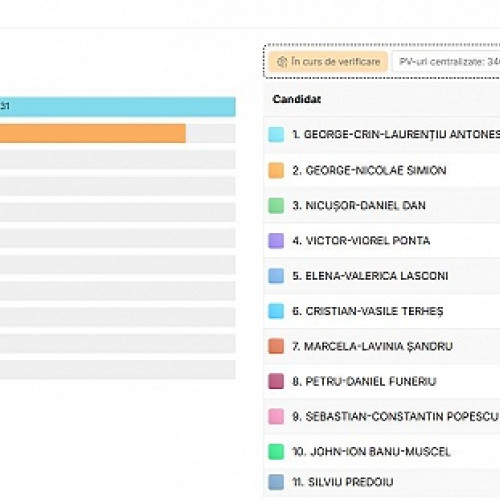Click the 'Candidat' column header
This screenshot has width=500, height=500.
tap(297, 99)
